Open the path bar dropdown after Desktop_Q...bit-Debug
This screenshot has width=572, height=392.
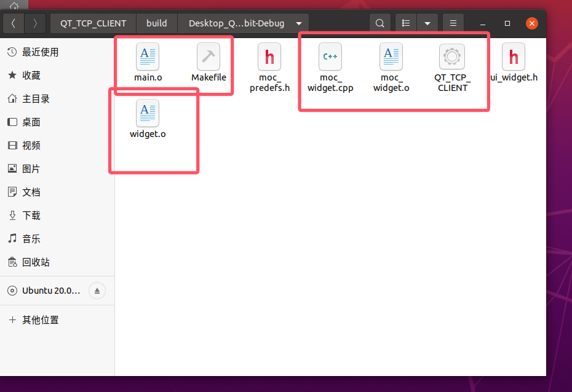click(x=299, y=23)
